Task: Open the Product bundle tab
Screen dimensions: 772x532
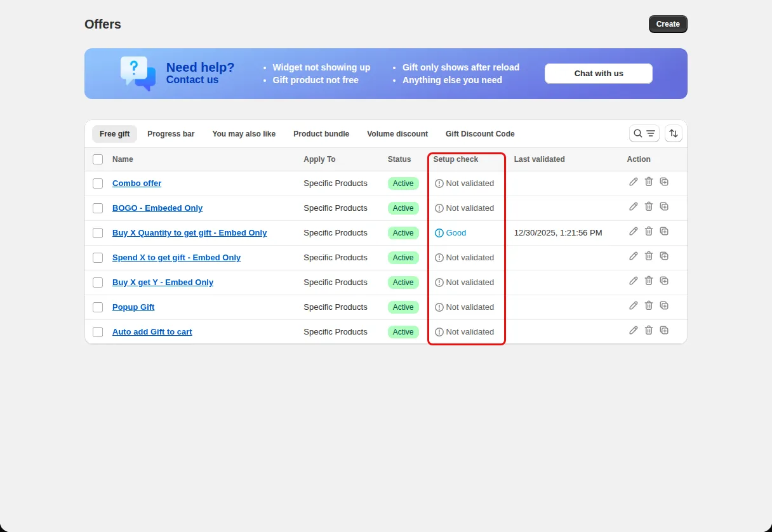Action: pos(321,134)
